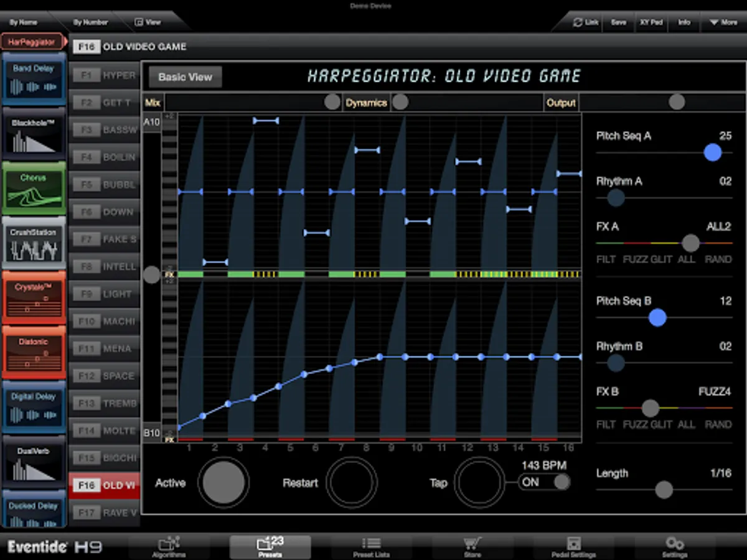This screenshot has height=560, width=747.
Task: Adjust the Dynamics slider knob
Action: coord(400,103)
